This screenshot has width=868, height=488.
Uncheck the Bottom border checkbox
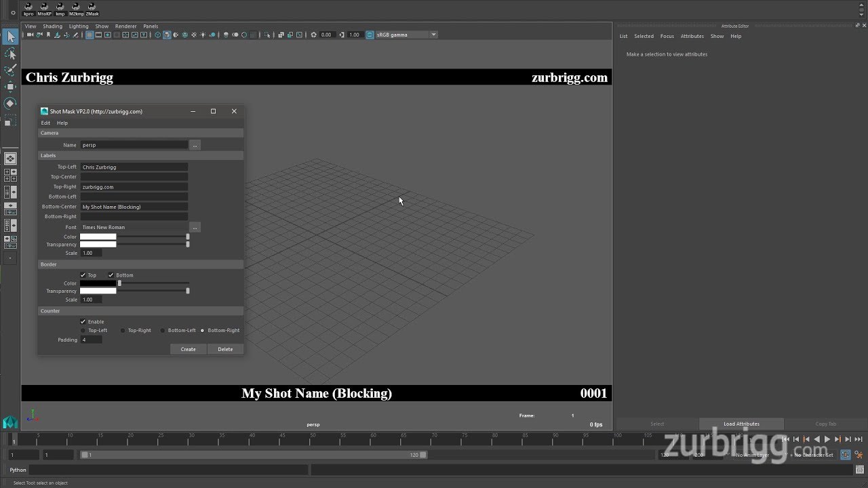click(111, 275)
